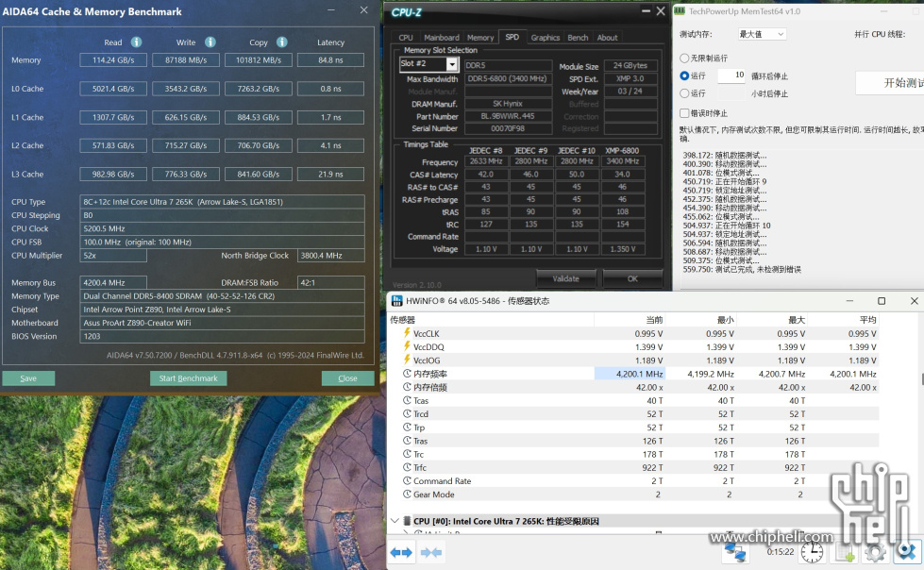Click the Validate button in CPU-Z
The height and width of the screenshot is (570, 924).
[x=565, y=278]
